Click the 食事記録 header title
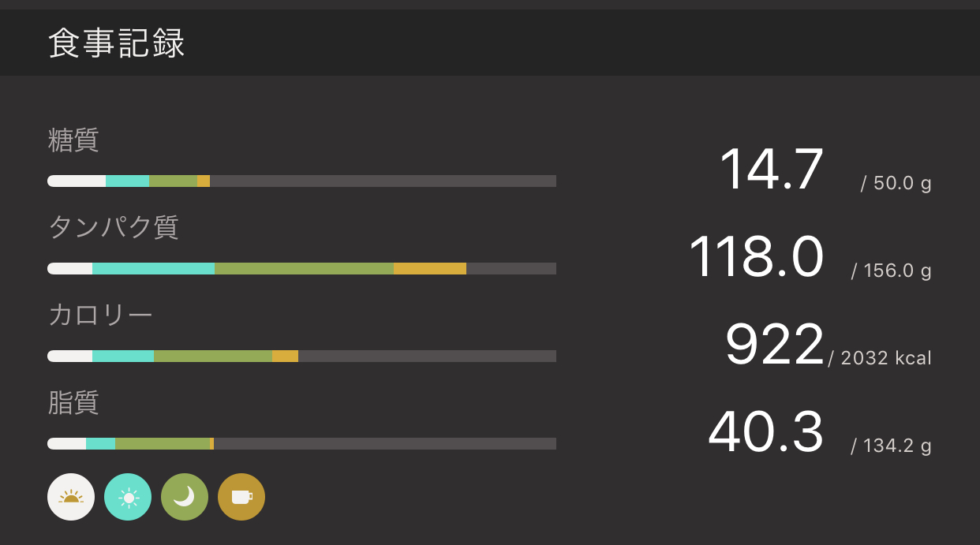The width and height of the screenshot is (980, 545). click(117, 43)
